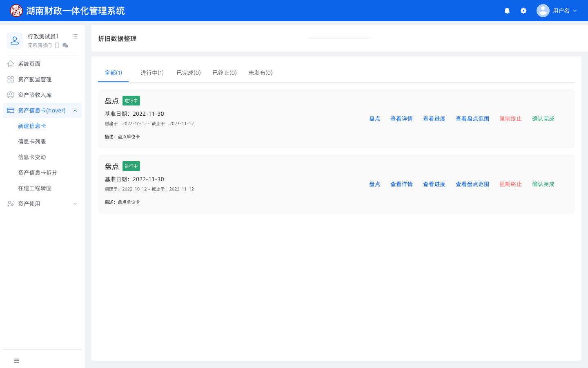Click the notification bell icon
This screenshot has width=588, height=368.
point(507,11)
